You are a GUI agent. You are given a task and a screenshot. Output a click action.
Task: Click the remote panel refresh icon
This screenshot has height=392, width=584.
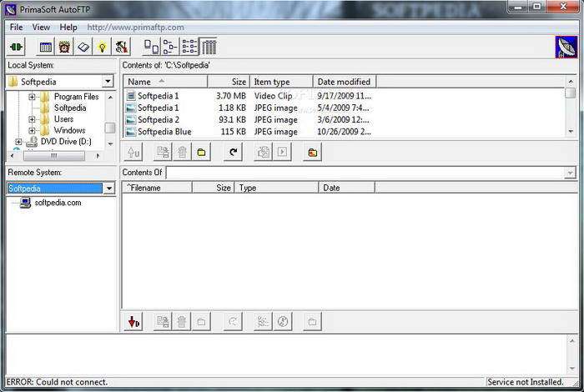[x=233, y=321]
